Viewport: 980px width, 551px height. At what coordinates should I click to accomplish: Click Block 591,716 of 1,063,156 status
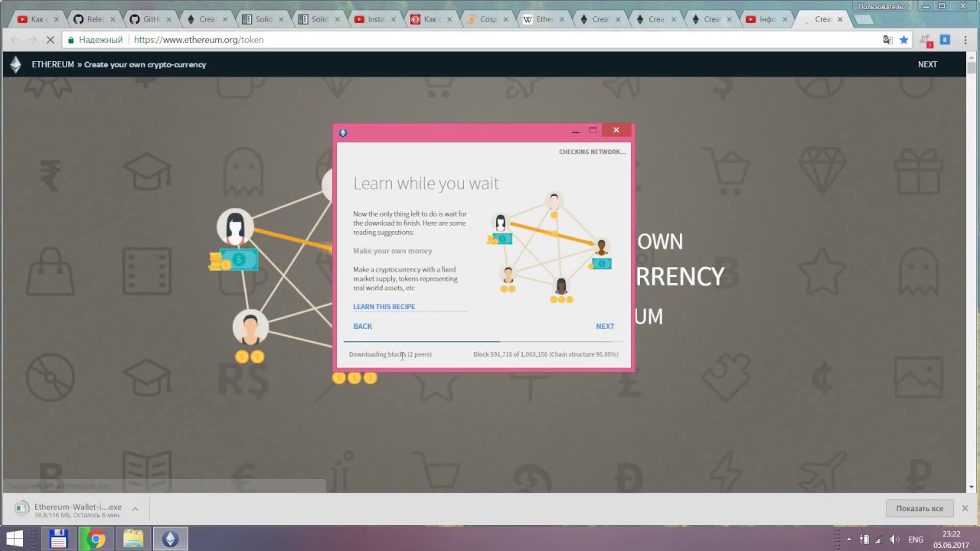pyautogui.click(x=545, y=354)
